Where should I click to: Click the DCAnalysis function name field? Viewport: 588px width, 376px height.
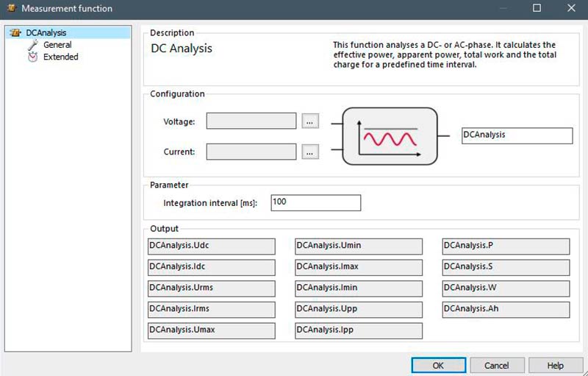[517, 136]
